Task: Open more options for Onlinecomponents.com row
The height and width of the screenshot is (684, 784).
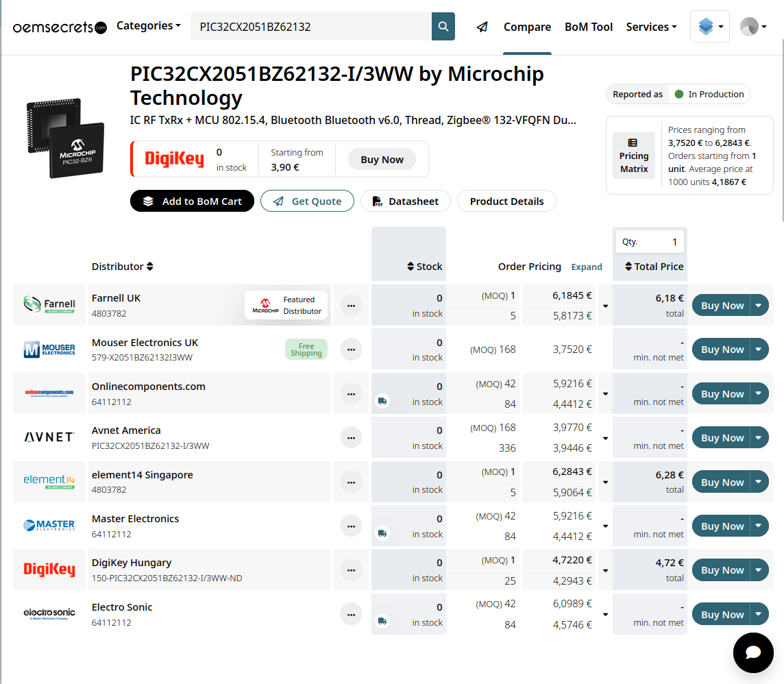Action: 351,394
